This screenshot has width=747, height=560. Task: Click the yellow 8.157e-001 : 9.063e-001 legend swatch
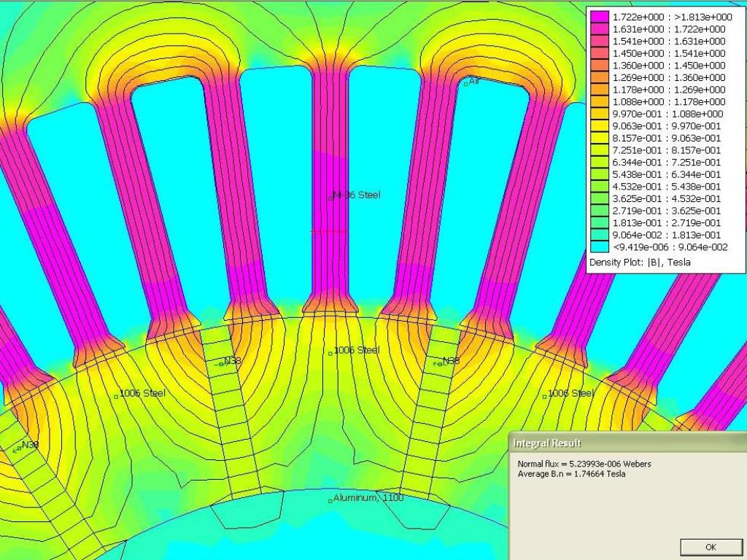point(599,138)
